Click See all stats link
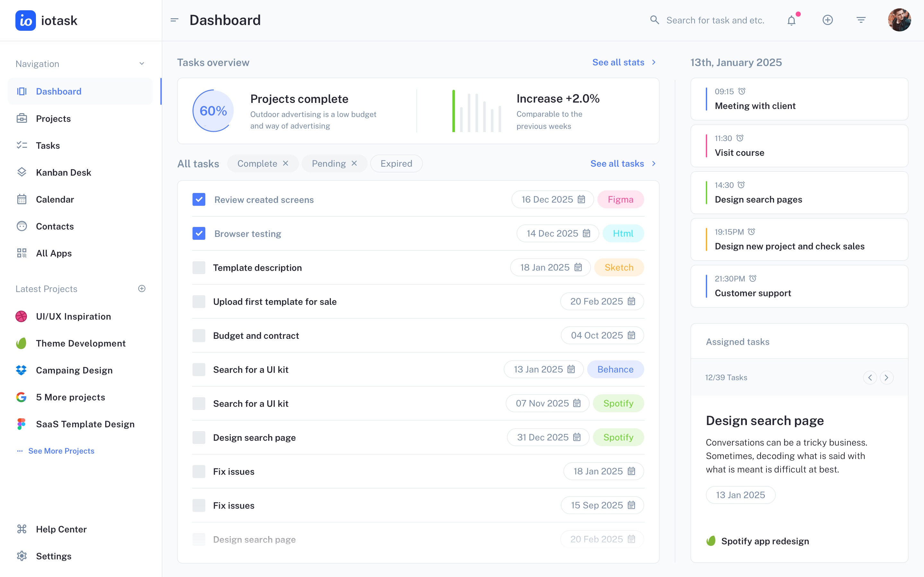 (618, 62)
